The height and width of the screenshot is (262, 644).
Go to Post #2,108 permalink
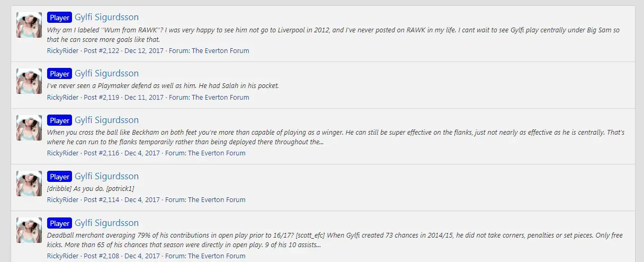click(101, 256)
